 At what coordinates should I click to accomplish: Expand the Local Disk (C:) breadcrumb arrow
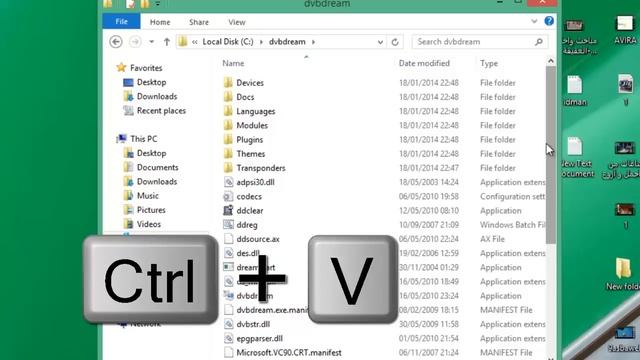point(261,42)
